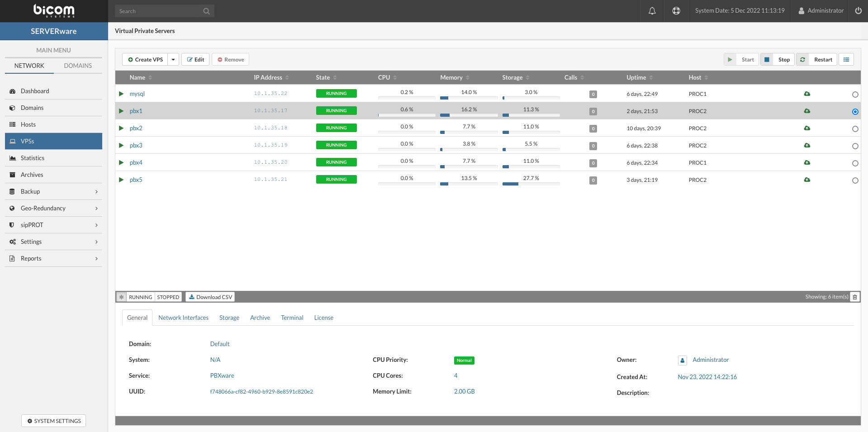
Task: Select the pbx3 radio button
Action: click(855, 146)
